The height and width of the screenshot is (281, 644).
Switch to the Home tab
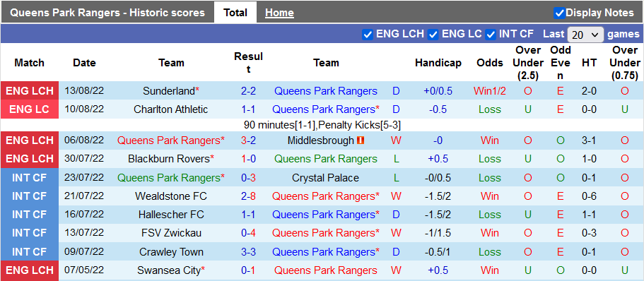click(279, 13)
